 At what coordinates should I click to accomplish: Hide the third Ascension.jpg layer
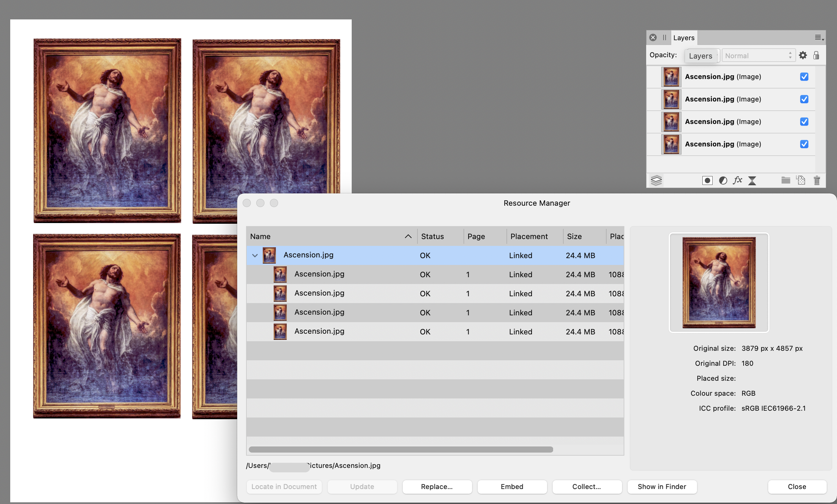(804, 122)
